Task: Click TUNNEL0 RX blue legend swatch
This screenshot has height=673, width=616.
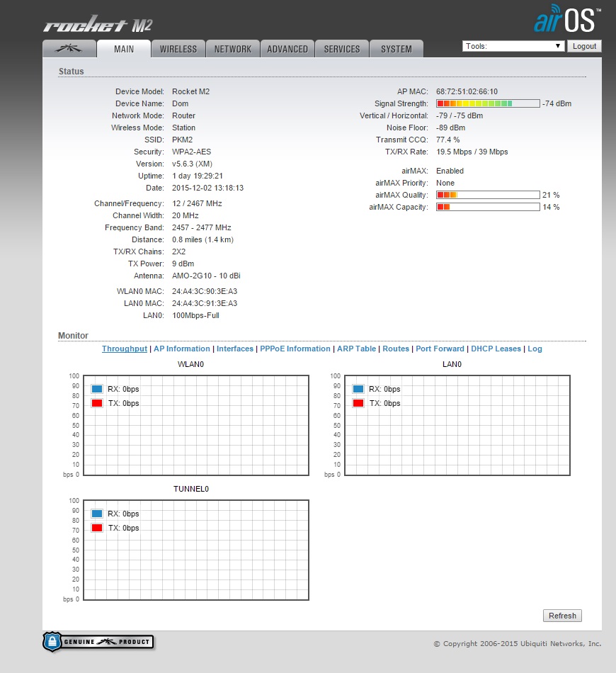Action: tap(97, 514)
